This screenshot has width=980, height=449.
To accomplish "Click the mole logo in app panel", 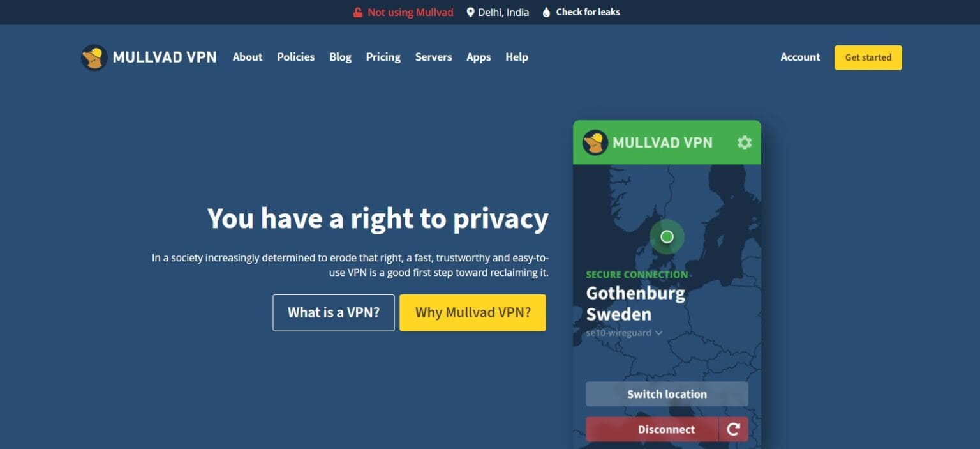I will 595,142.
